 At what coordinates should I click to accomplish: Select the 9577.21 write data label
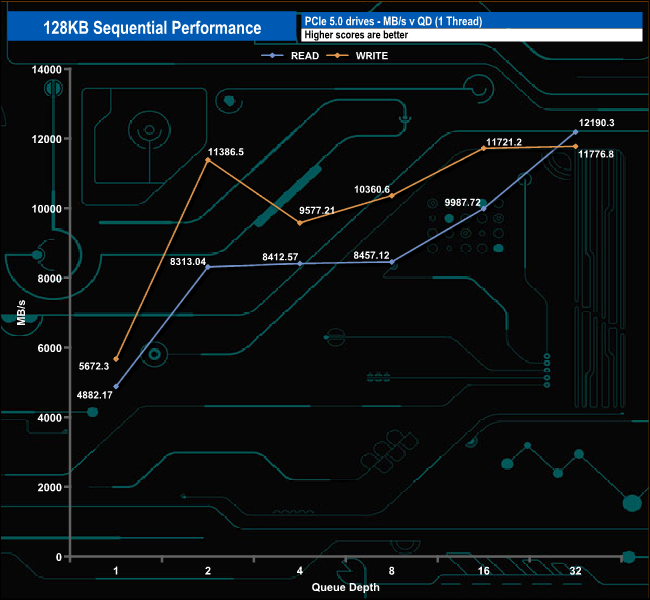(x=317, y=210)
